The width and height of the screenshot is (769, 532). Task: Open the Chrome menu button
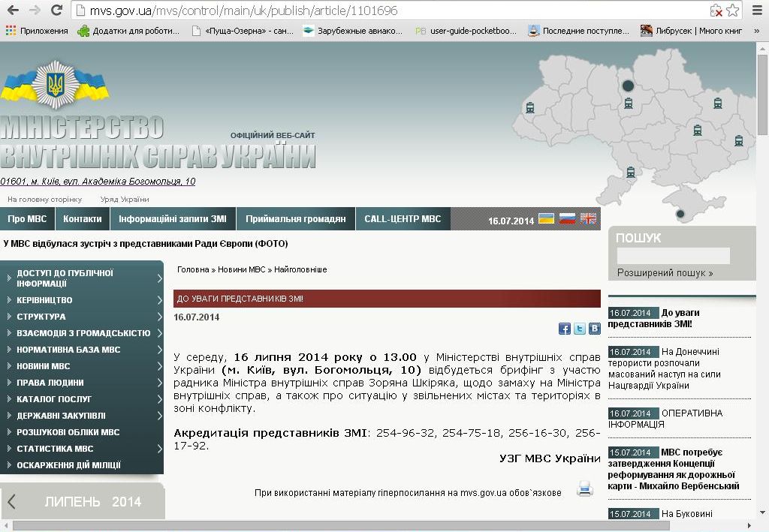755,11
